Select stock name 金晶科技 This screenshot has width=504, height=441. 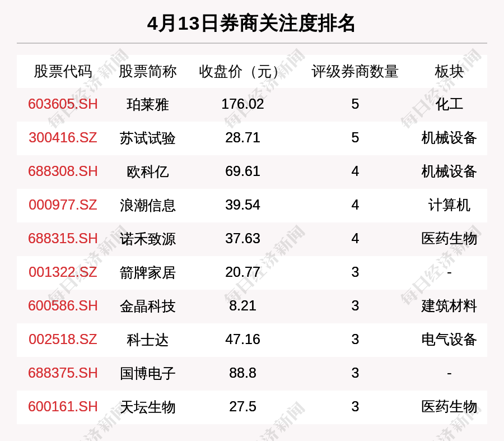click(x=147, y=306)
